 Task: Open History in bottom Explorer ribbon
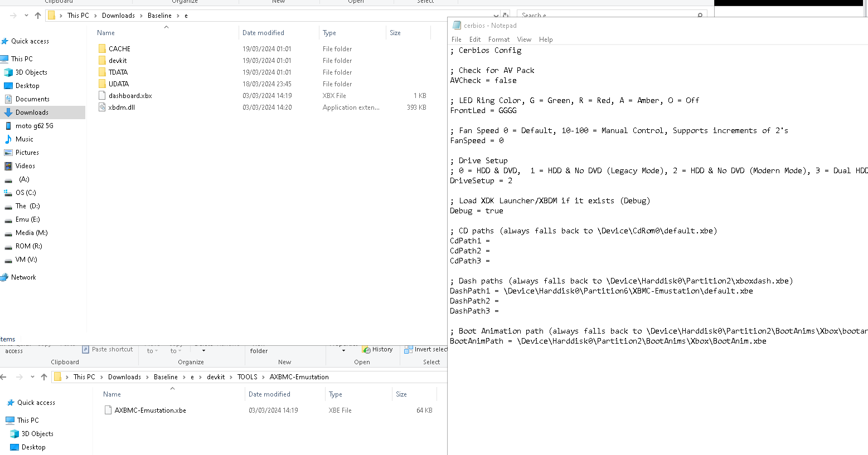coord(377,350)
